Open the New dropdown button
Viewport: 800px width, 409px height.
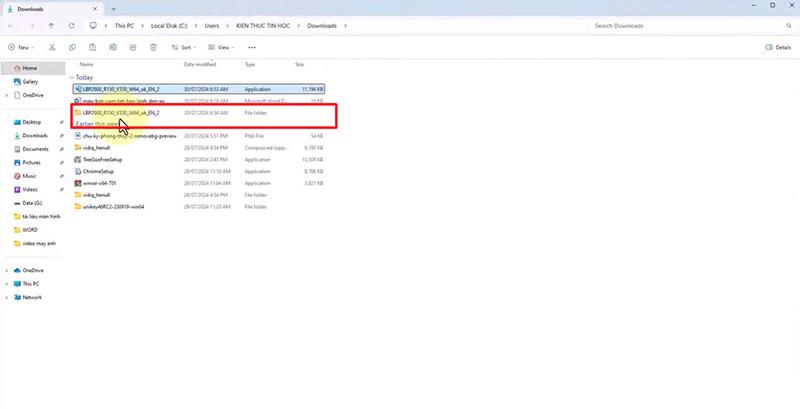(x=21, y=47)
